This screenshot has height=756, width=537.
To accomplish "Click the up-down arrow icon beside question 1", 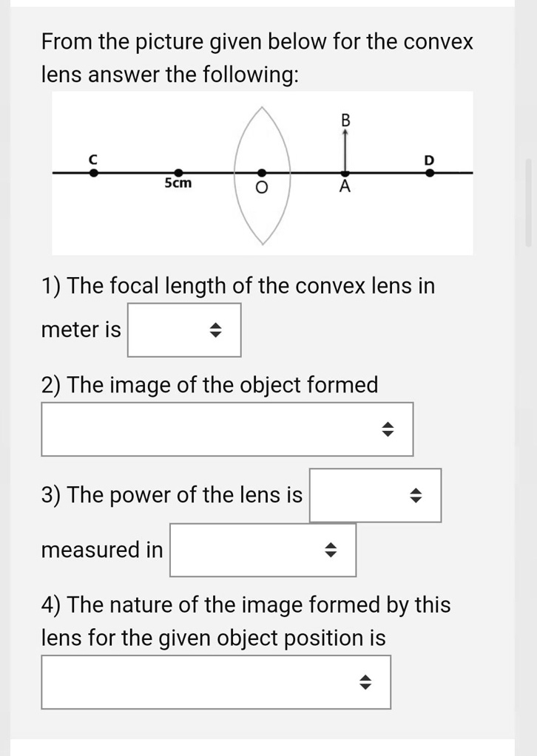I will (215, 330).
